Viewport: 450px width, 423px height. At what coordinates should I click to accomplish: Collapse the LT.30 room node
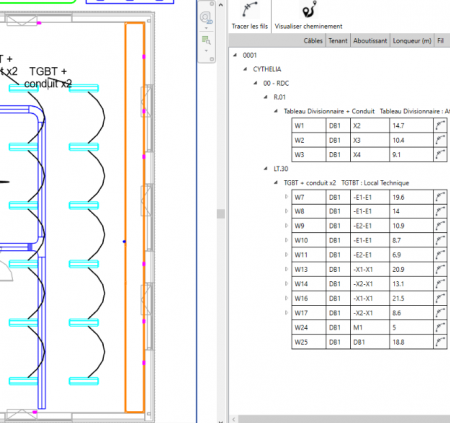click(266, 169)
